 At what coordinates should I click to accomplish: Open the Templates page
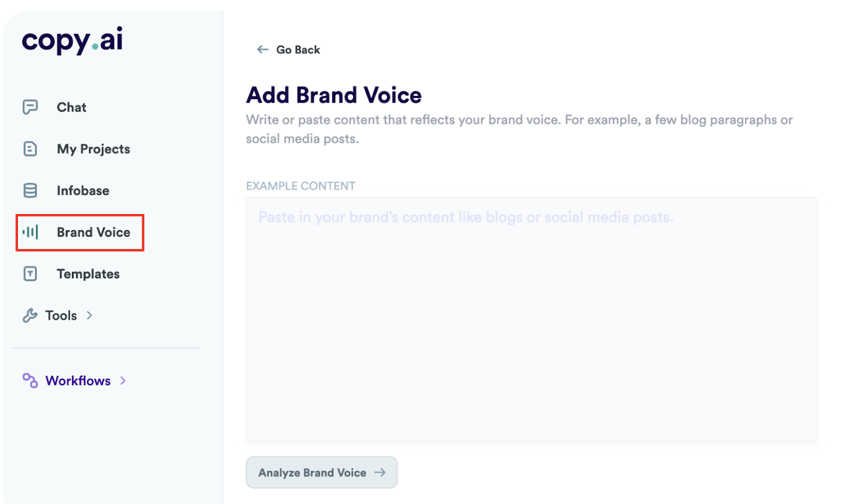click(x=88, y=274)
